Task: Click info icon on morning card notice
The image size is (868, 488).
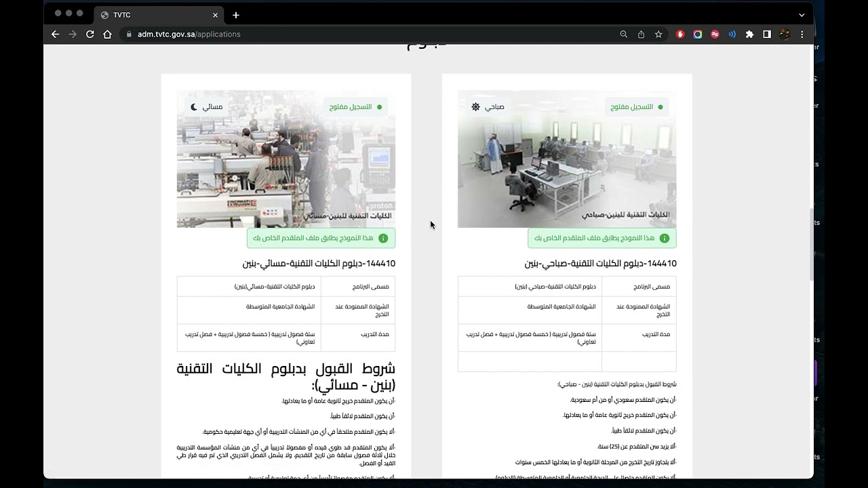Action: tap(665, 238)
